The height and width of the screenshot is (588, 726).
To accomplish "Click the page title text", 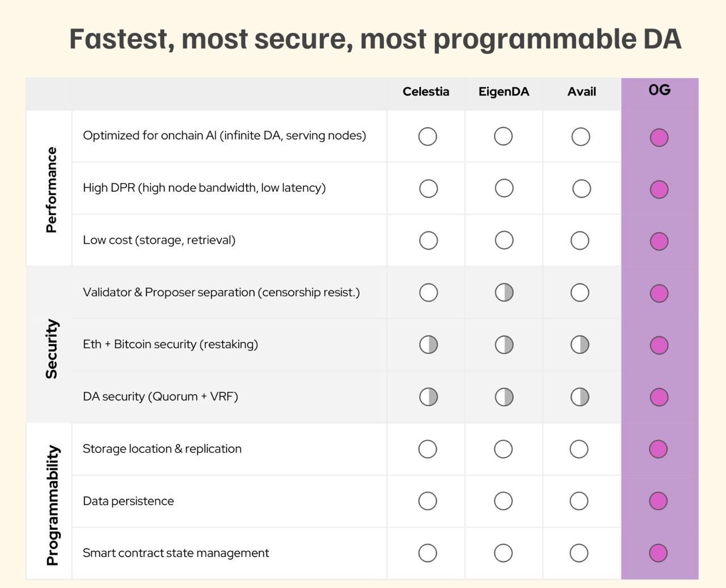I will coord(375,39).
